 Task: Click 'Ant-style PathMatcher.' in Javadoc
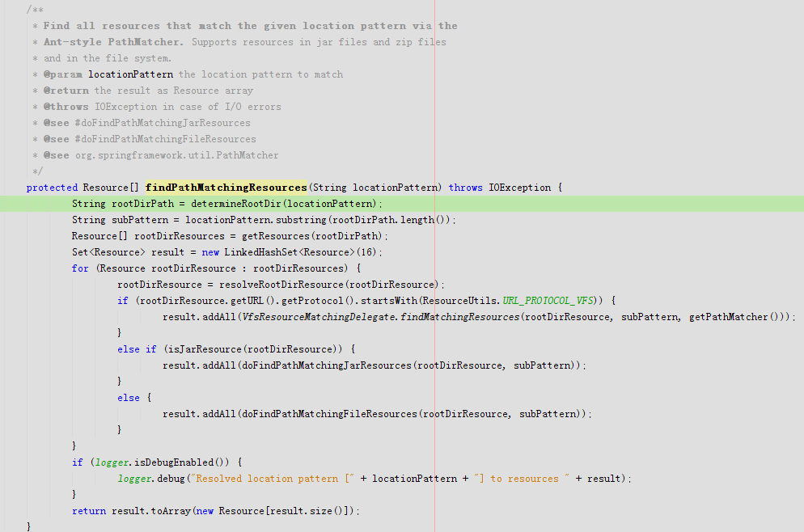(113, 42)
